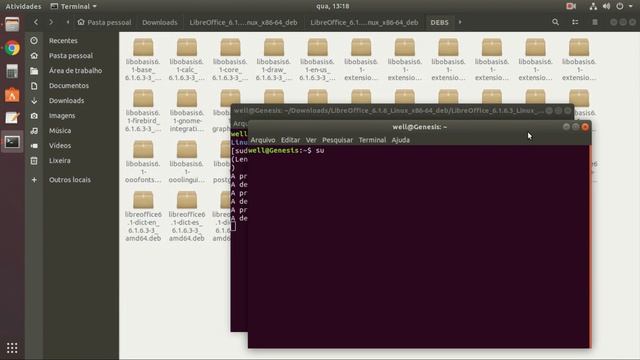Select libobasis6.1-base package file
Image resolution: width=640 pixels, height=360 pixels.
pos(143,59)
